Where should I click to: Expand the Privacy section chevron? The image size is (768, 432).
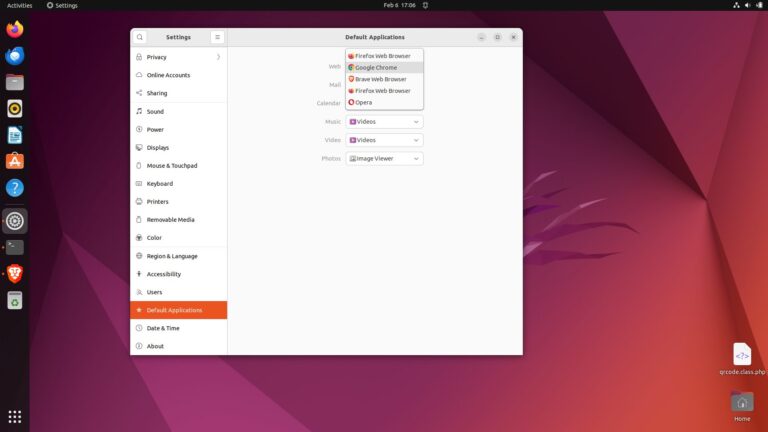pyautogui.click(x=218, y=57)
